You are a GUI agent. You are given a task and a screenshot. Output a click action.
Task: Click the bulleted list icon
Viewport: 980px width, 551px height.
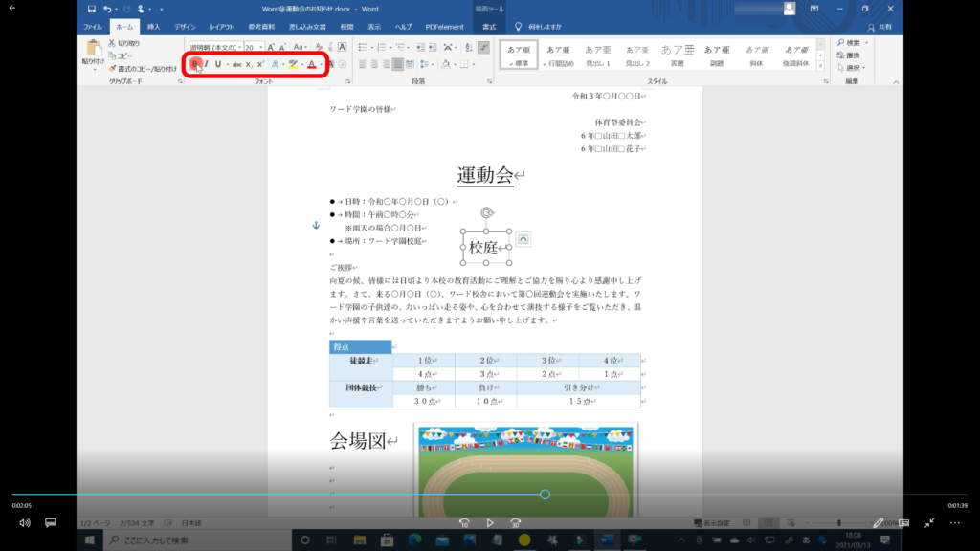364,46
